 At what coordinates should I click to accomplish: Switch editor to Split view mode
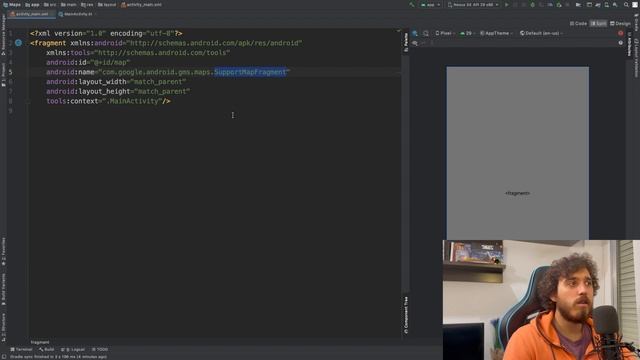tap(598, 24)
